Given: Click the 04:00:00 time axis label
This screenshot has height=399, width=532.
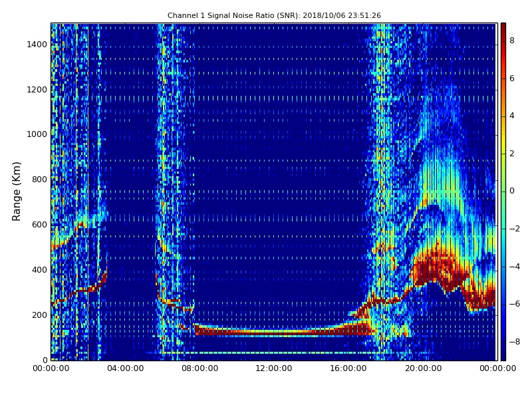Looking at the screenshot, I should (126, 368).
